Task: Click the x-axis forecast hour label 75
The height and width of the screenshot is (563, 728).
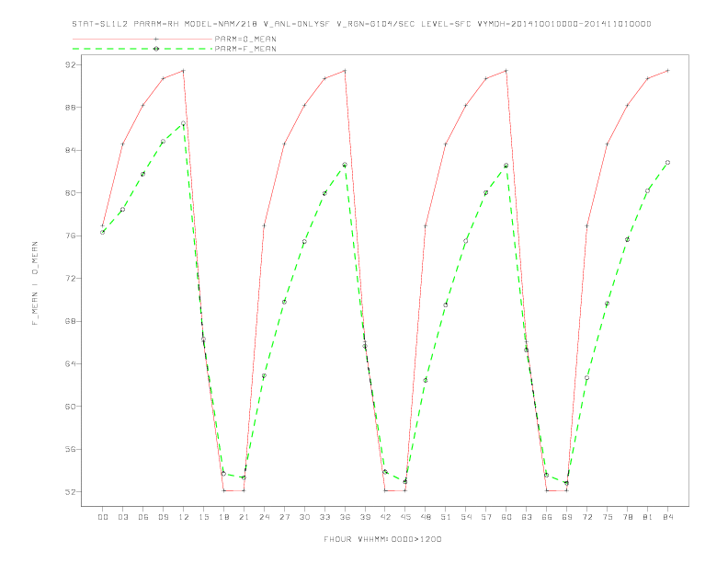Action: [608, 517]
